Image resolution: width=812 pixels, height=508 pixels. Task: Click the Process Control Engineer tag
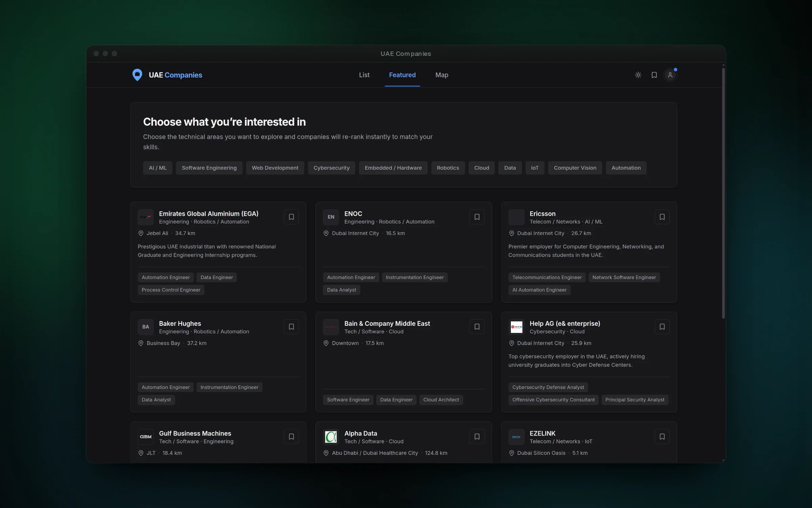point(171,290)
